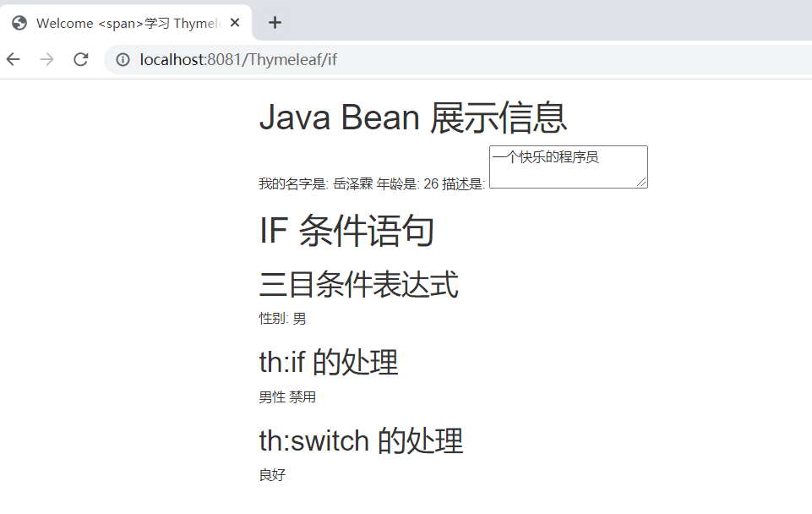This screenshot has width=812, height=514.
Task: Click the 性别: 男 text
Action: (x=281, y=319)
